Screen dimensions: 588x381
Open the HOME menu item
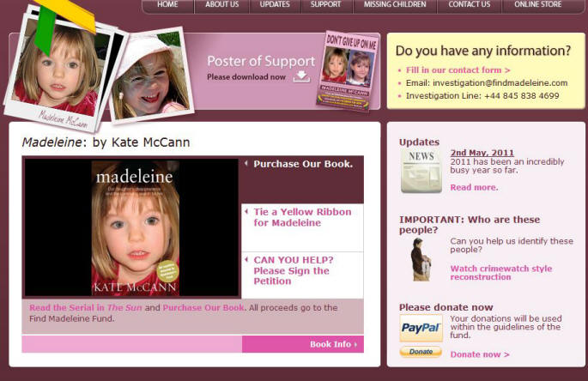coord(168,5)
